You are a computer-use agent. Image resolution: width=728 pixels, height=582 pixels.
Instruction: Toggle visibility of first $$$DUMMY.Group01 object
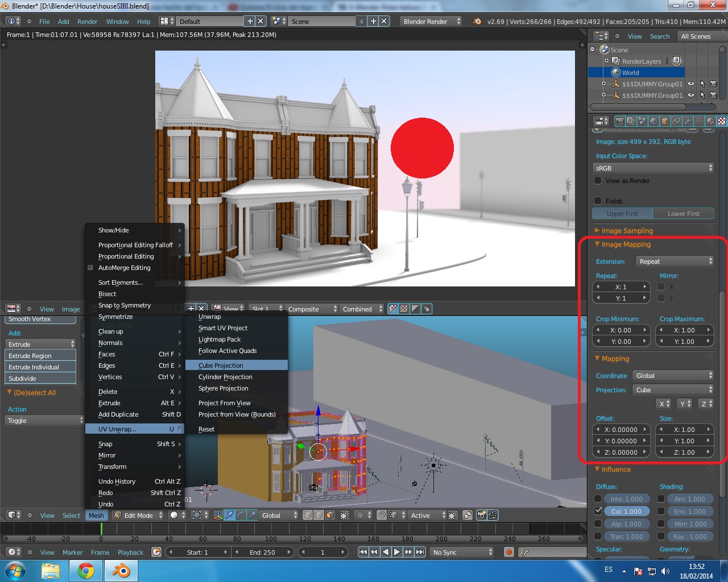tap(691, 84)
